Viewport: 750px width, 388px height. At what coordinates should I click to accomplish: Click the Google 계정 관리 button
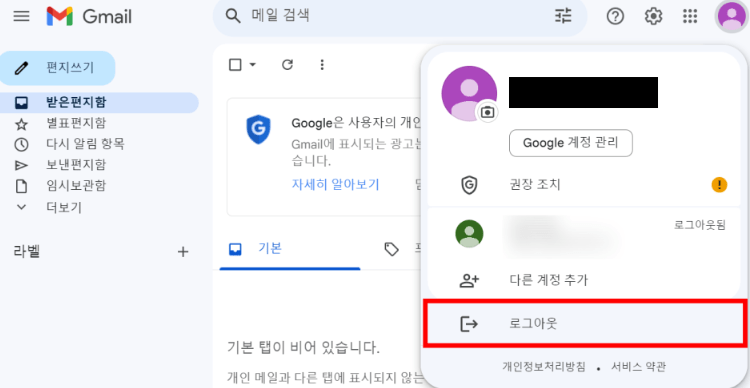coord(571,143)
